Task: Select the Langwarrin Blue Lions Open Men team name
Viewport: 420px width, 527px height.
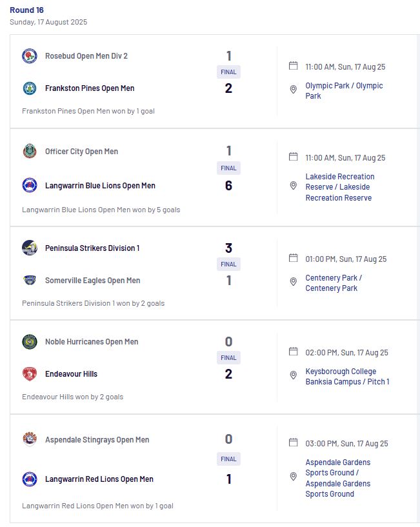Action: 100,186
